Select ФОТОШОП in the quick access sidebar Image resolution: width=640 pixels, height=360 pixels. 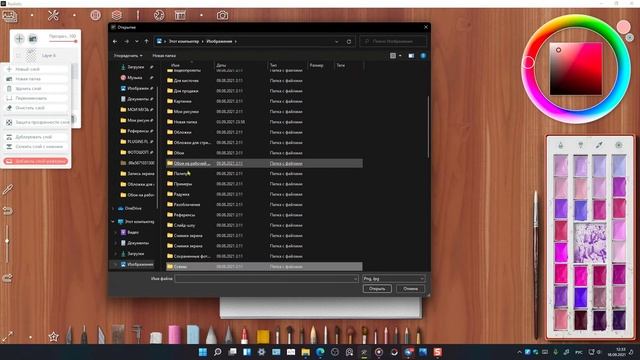pos(138,152)
